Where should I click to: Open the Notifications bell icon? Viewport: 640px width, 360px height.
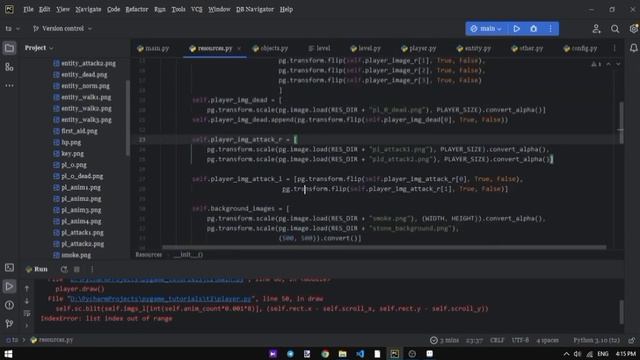pyautogui.click(x=633, y=48)
